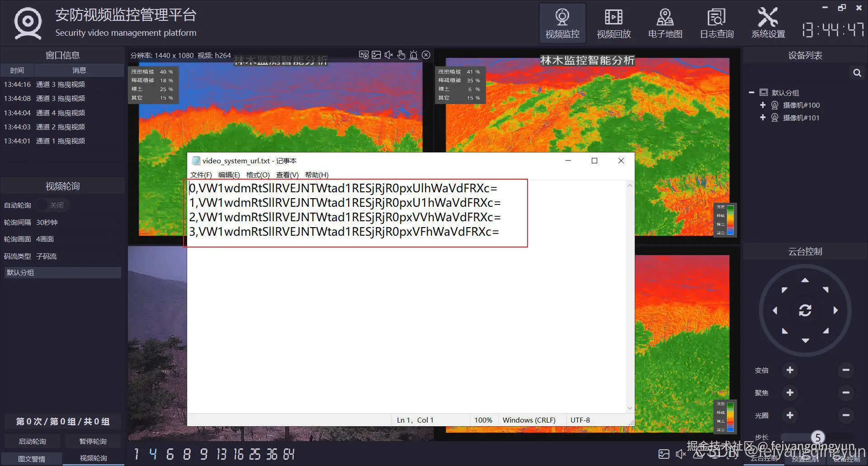Click the PTZ up arrow
Viewport: 868px width, 466px height.
pos(805,280)
